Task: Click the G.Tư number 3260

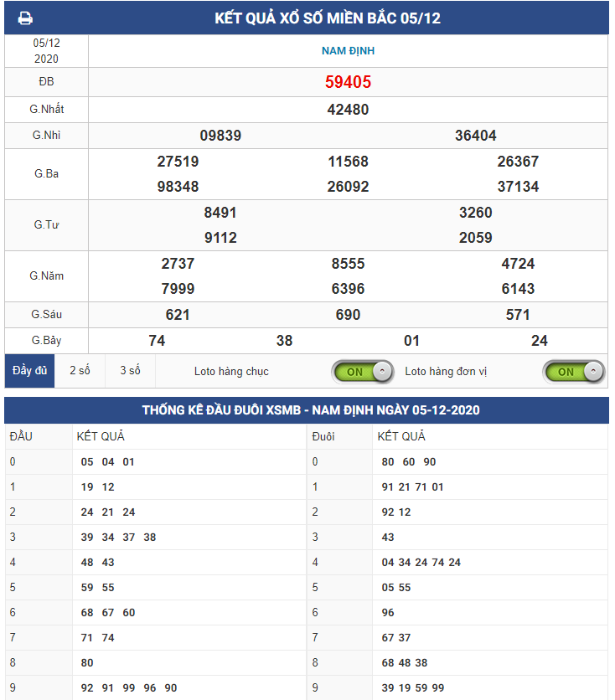Action: pyautogui.click(x=476, y=213)
